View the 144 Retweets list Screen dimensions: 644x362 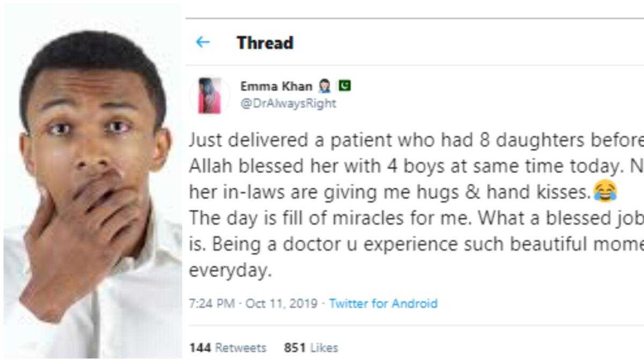coord(228,348)
